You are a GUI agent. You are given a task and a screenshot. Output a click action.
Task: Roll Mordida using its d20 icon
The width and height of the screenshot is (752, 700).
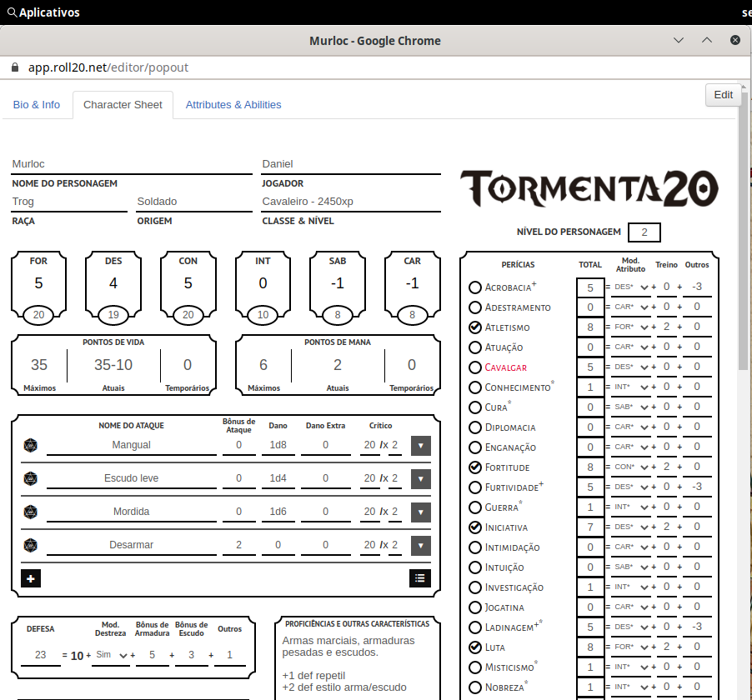point(31,512)
